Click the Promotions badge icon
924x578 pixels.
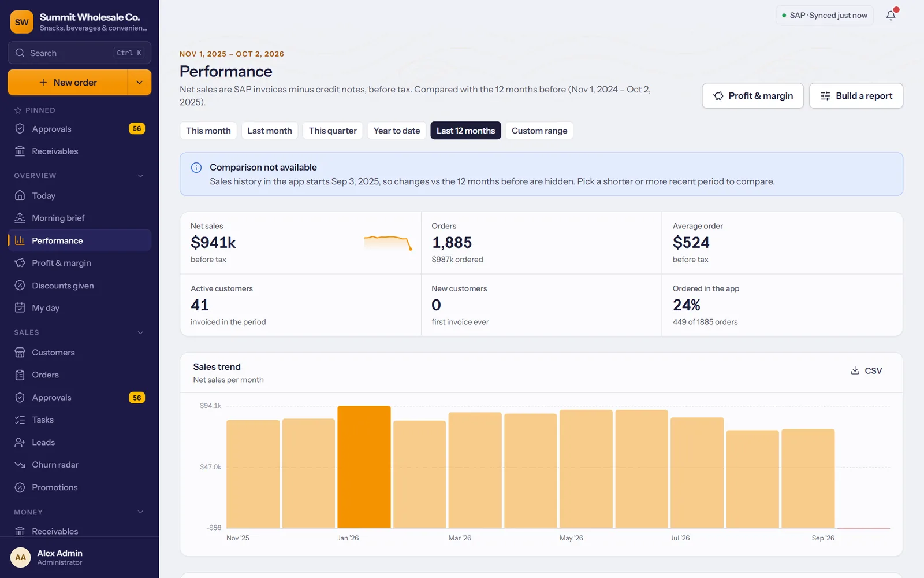pos(20,487)
